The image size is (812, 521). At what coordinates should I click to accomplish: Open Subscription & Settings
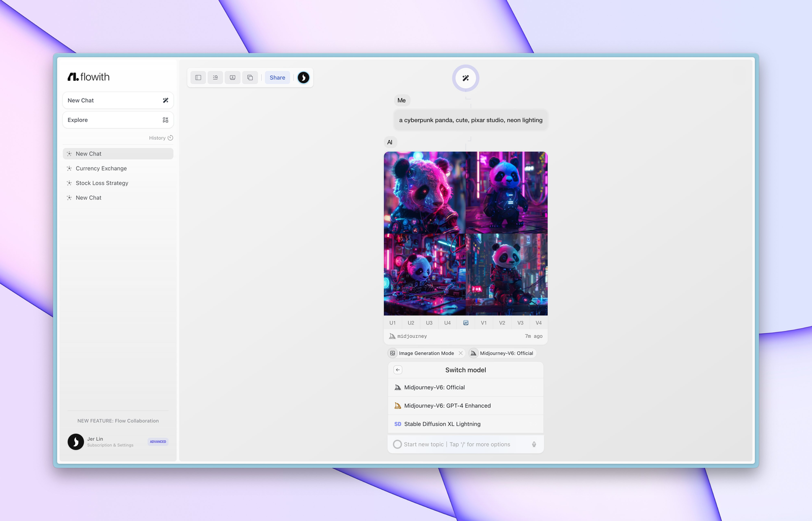click(x=110, y=445)
